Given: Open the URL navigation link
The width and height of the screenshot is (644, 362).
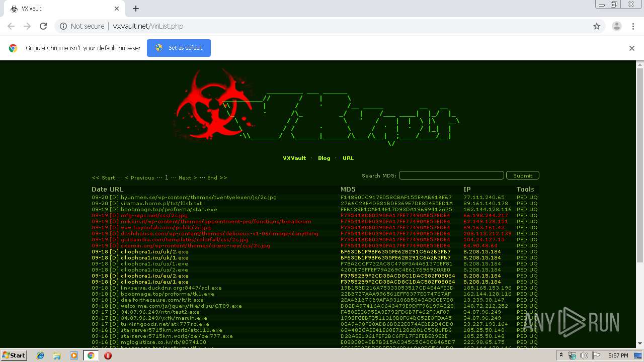Looking at the screenshot, I should tap(348, 158).
